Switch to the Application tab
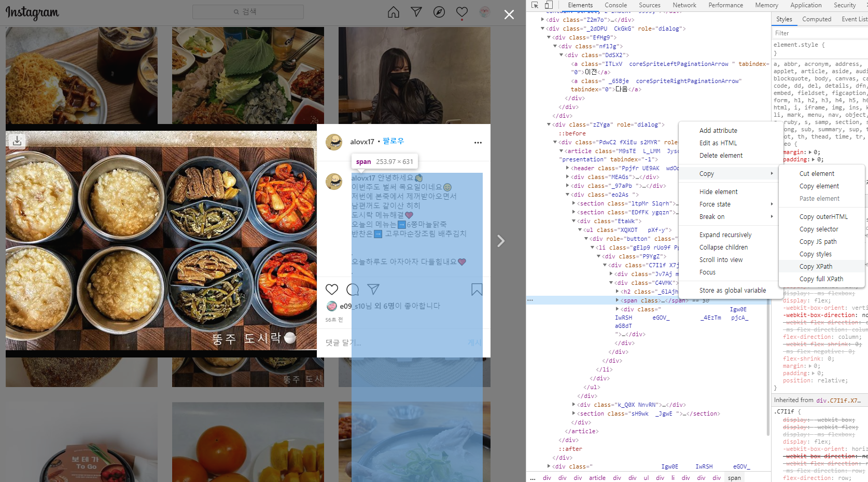868x482 pixels. (x=806, y=5)
